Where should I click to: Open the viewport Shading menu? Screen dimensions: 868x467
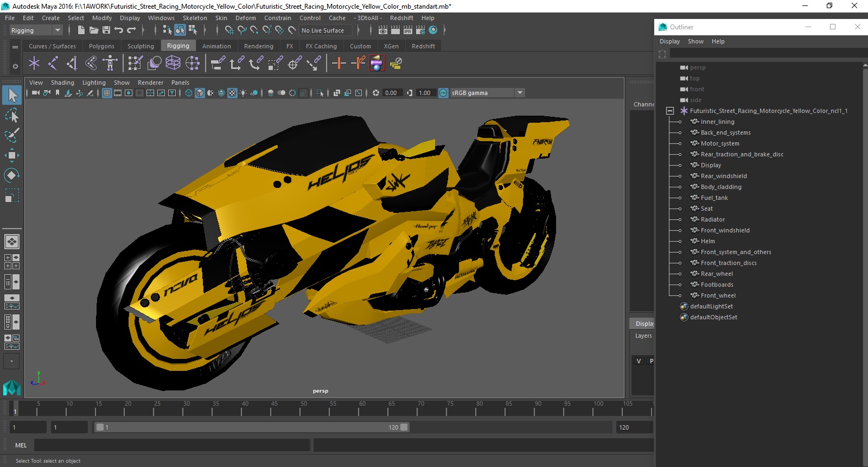tap(62, 83)
